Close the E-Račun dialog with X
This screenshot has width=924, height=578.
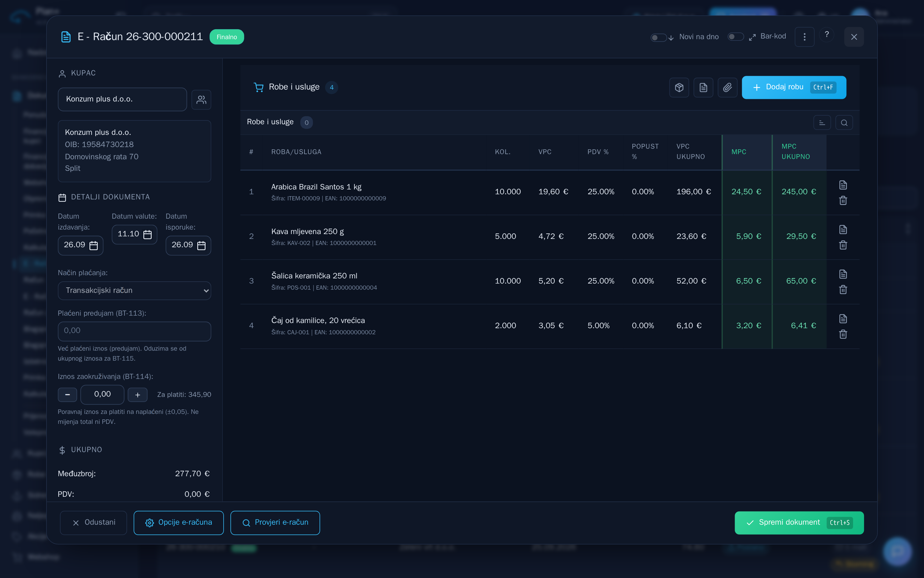click(854, 37)
